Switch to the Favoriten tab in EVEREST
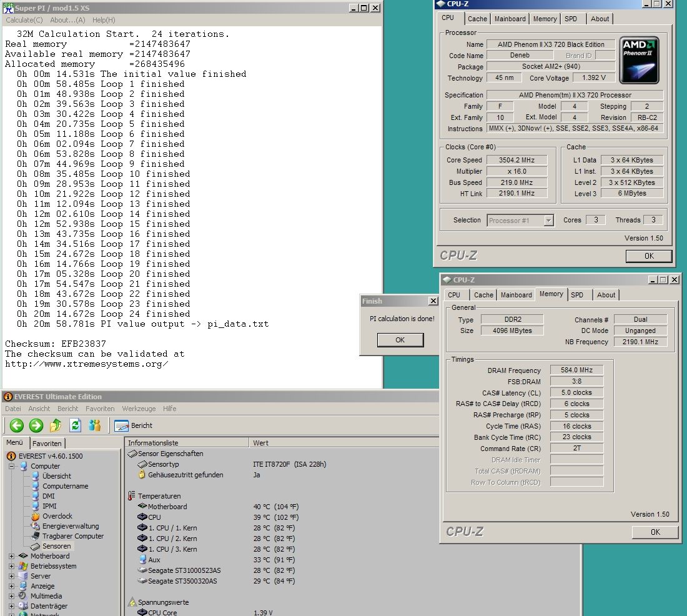This screenshot has height=616, width=687. 47,443
